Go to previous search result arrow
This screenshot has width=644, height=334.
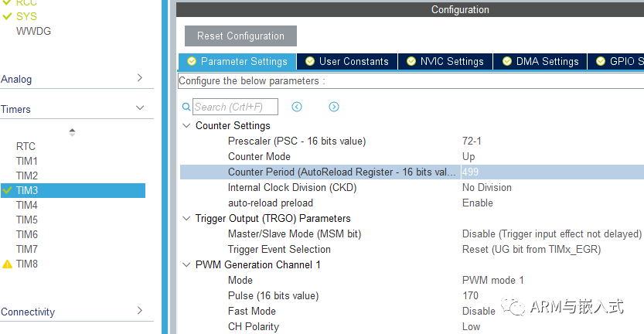[x=297, y=107]
